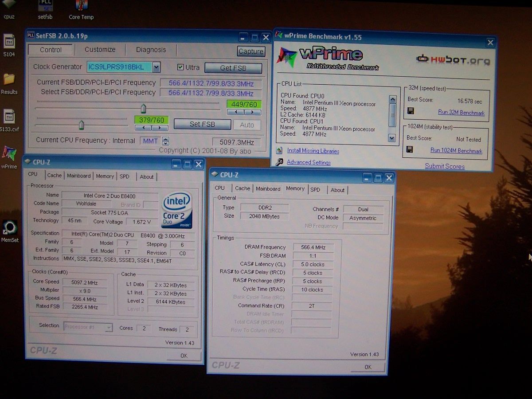Click the Advanced Settings wrench icon
This screenshot has height=399, width=532.
pos(279,162)
